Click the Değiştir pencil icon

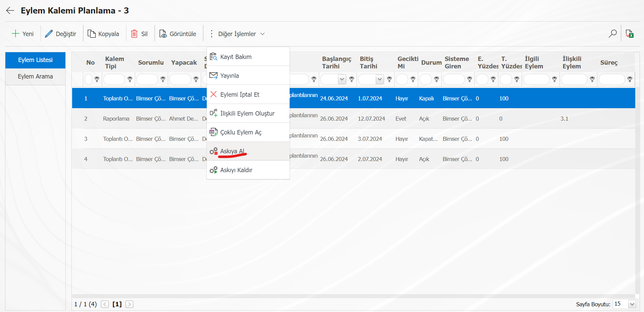click(x=49, y=34)
